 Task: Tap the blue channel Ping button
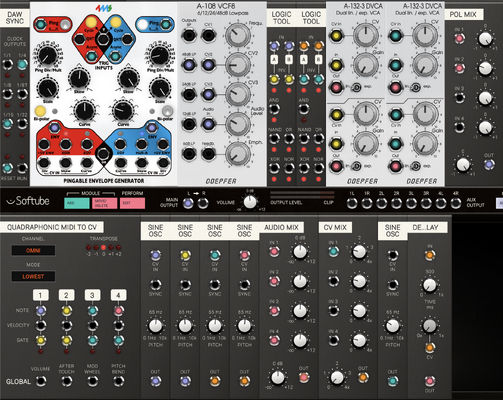[142, 24]
